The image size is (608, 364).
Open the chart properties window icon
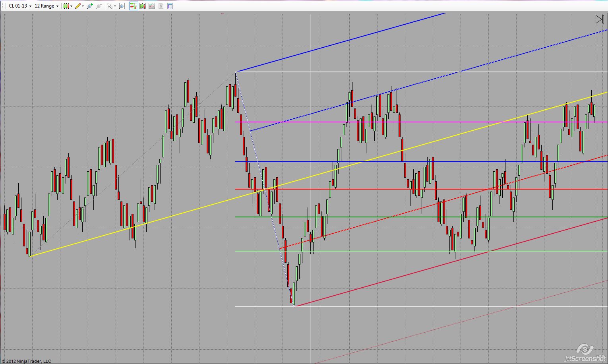tap(170, 6)
